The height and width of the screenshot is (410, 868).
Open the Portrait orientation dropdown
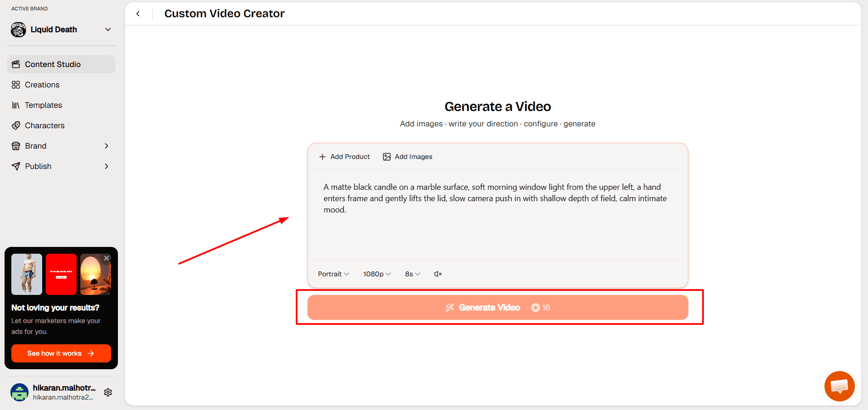click(333, 274)
